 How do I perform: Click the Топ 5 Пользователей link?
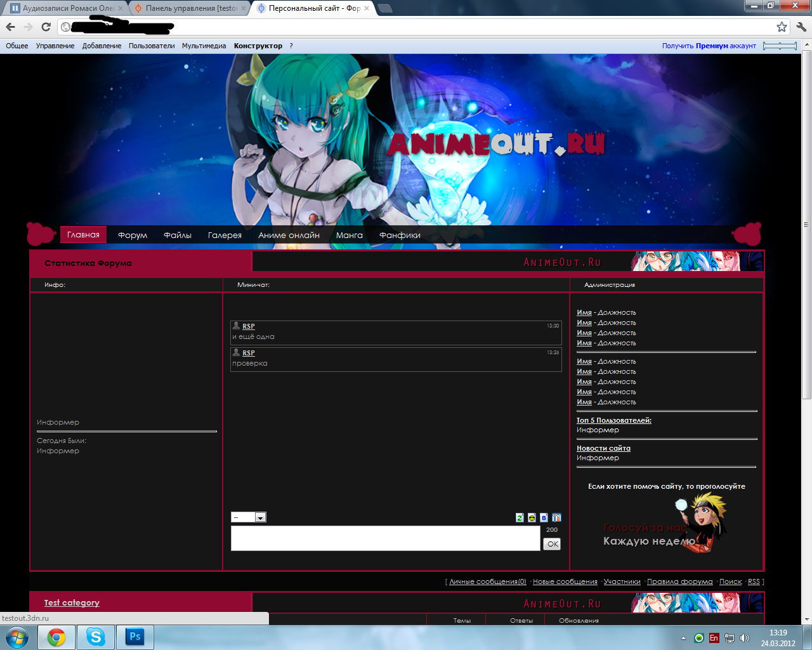click(614, 420)
